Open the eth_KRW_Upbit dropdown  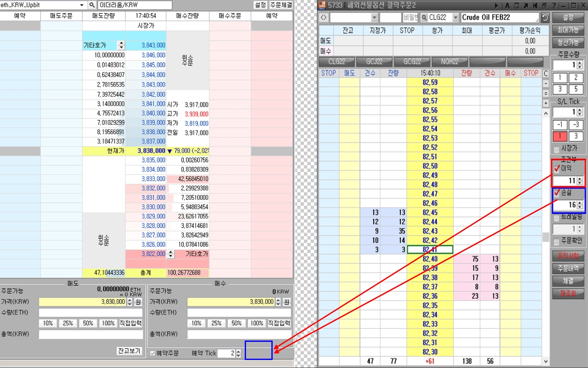click(82, 5)
